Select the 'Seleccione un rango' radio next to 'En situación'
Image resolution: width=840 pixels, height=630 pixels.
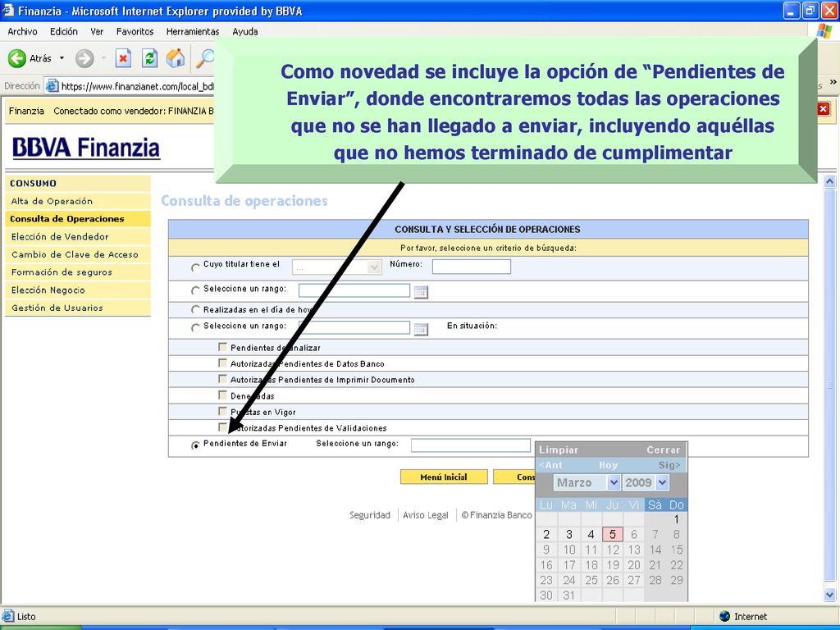tap(195, 327)
